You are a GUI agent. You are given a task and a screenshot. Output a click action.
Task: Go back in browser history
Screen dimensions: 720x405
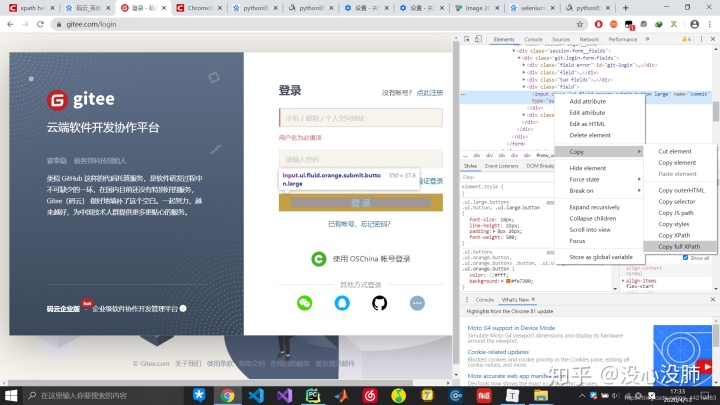point(11,24)
